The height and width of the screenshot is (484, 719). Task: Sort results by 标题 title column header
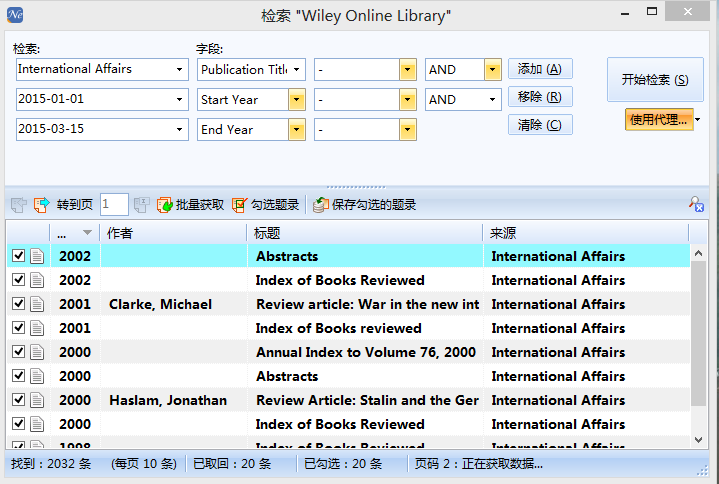[365, 233]
